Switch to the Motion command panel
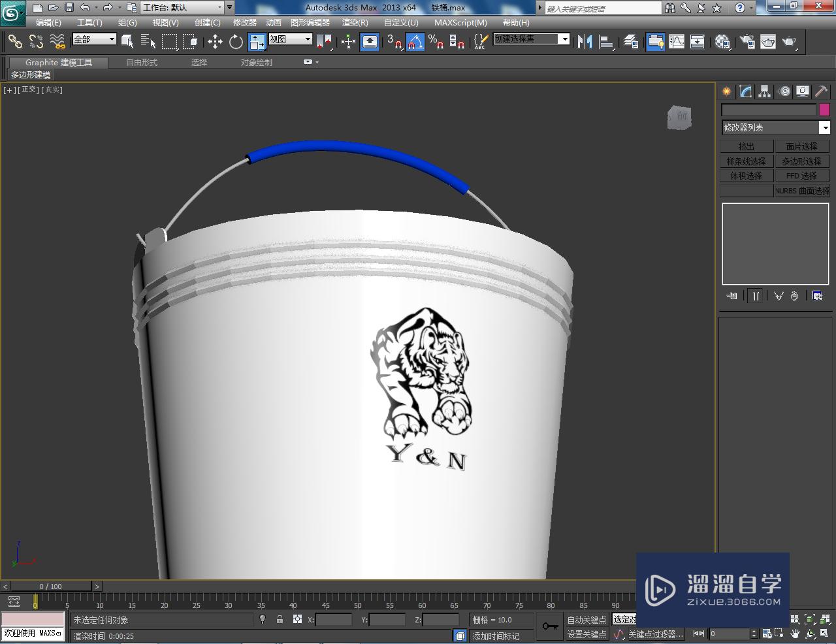Viewport: 836px width, 644px height. coord(784,91)
